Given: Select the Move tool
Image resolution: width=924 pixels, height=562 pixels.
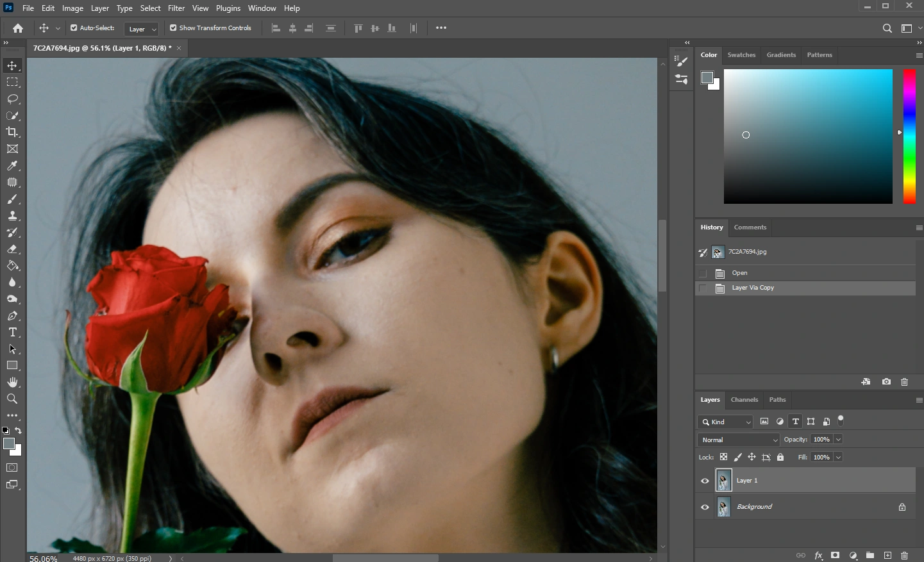Looking at the screenshot, I should pyautogui.click(x=12, y=65).
